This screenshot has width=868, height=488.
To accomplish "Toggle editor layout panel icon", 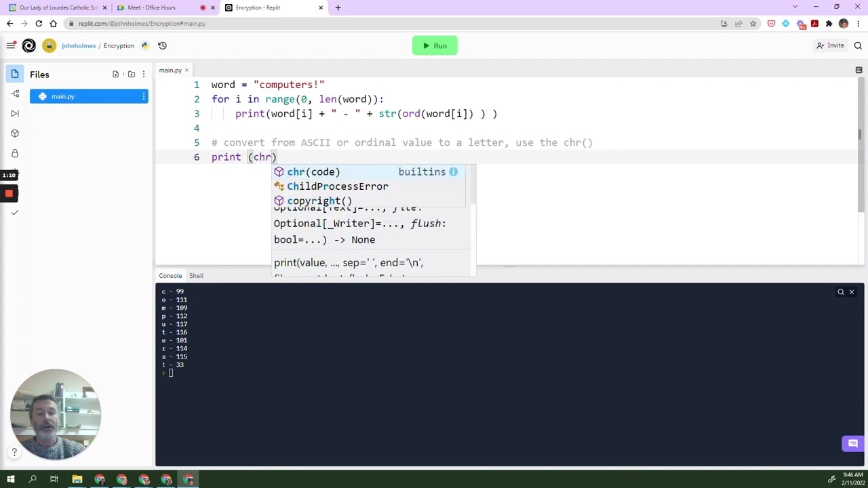I will pyautogui.click(x=859, y=70).
